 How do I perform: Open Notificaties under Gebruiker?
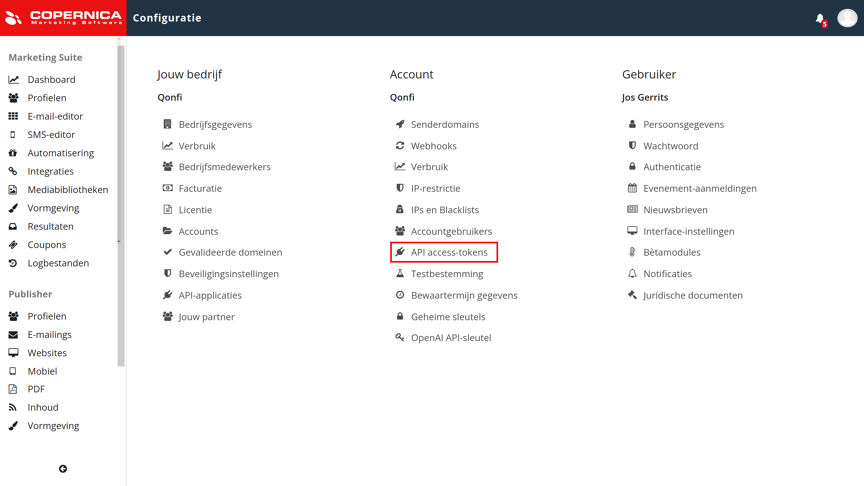point(667,274)
